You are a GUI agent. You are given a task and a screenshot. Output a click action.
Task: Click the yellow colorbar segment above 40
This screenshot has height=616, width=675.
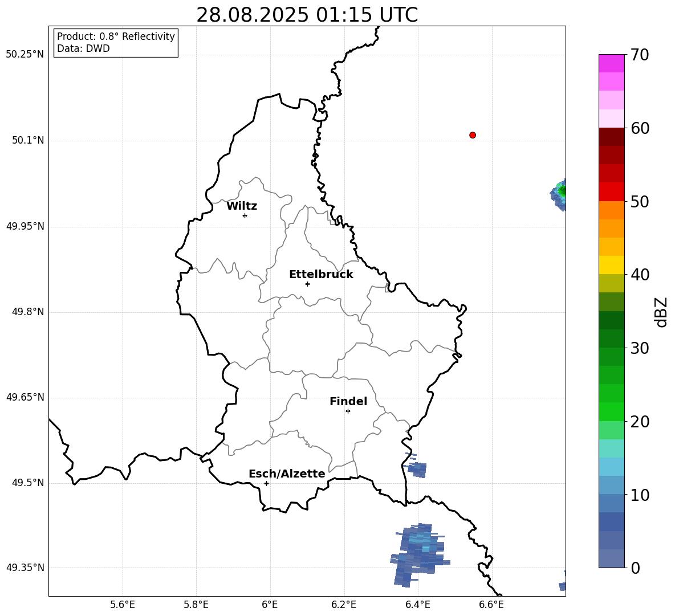click(611, 265)
